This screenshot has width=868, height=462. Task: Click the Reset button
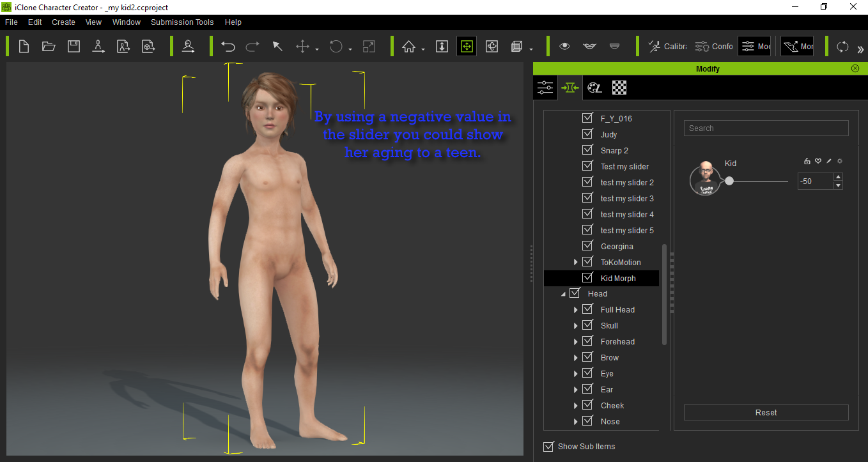click(x=766, y=412)
